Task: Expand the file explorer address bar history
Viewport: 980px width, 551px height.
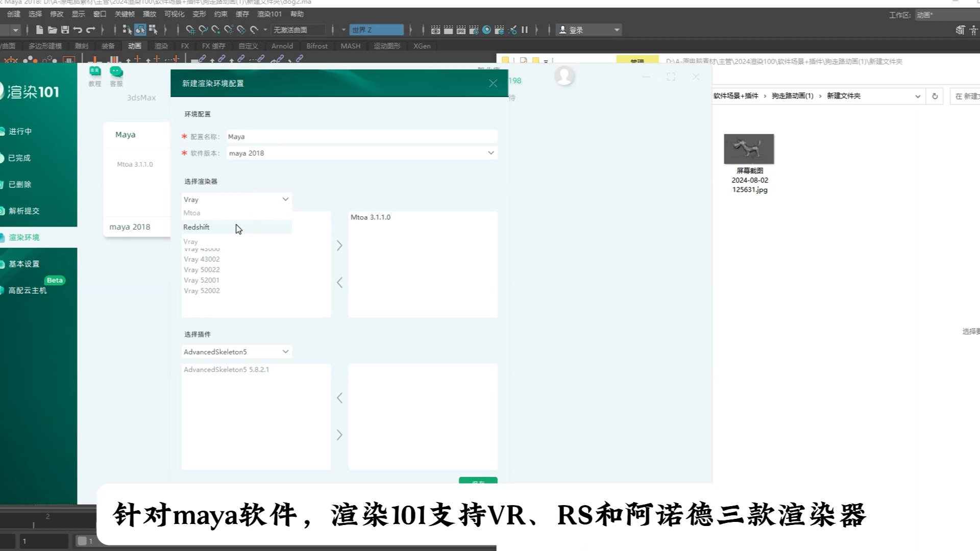Action: (918, 96)
